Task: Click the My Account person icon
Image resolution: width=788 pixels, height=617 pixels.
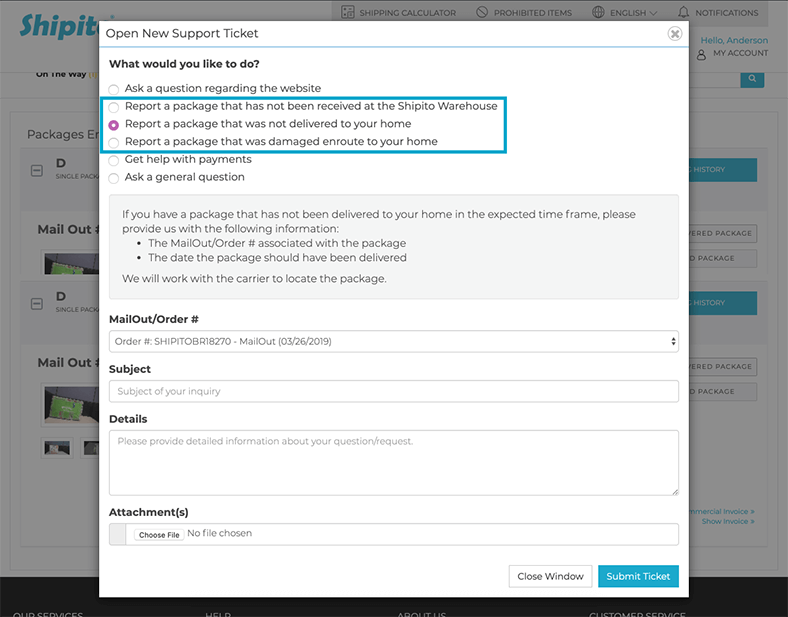Action: pyautogui.click(x=702, y=54)
